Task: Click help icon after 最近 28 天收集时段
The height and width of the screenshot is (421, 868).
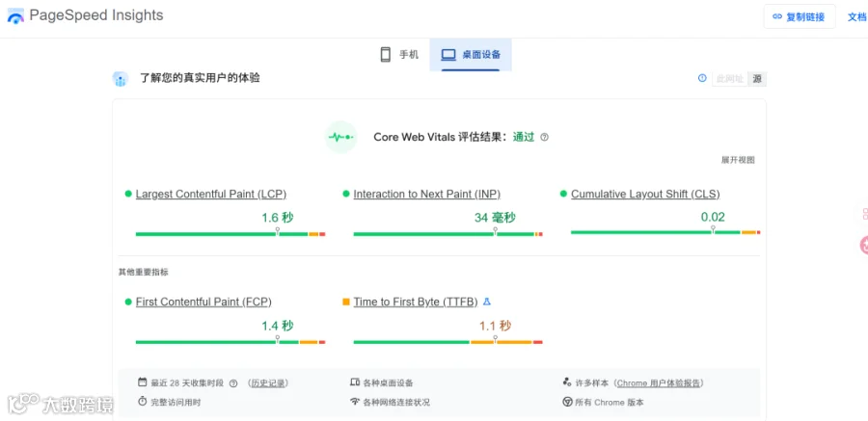Action: (233, 383)
